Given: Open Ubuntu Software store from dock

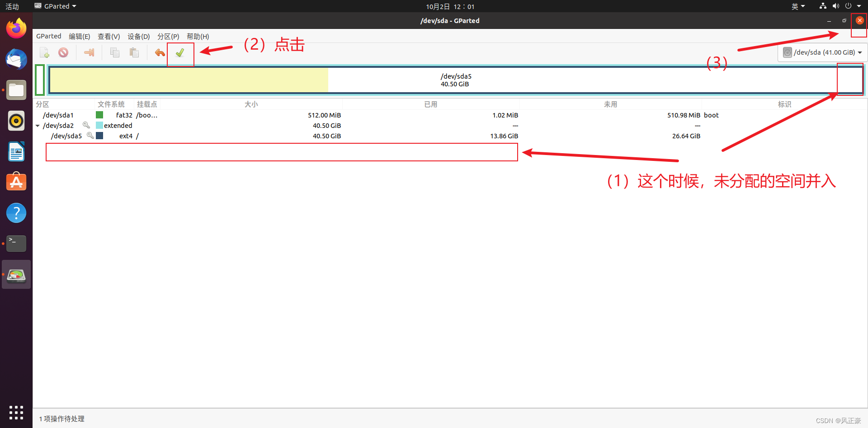Looking at the screenshot, I should point(16,182).
